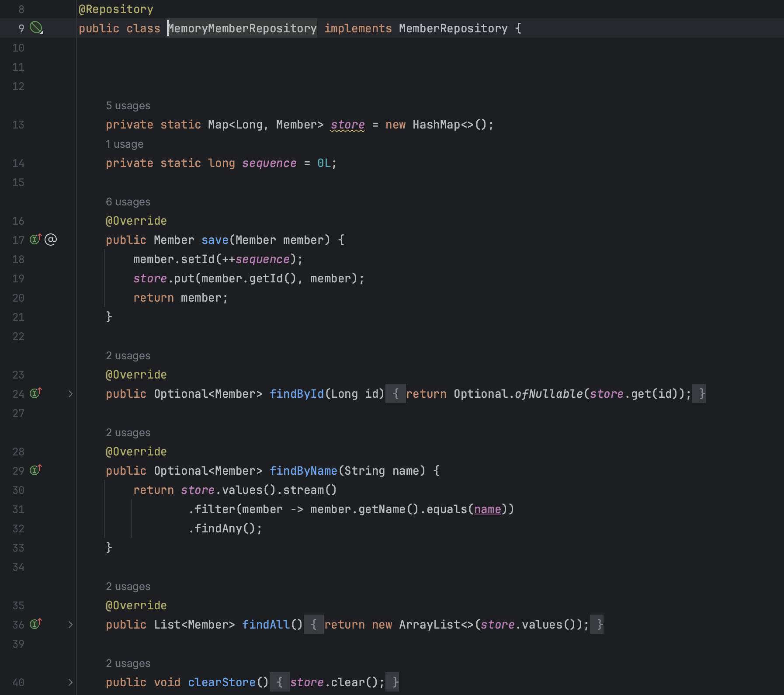Viewport: 784px width, 695px height.
Task: Click the @Override annotation on line 28
Action: [136, 452]
